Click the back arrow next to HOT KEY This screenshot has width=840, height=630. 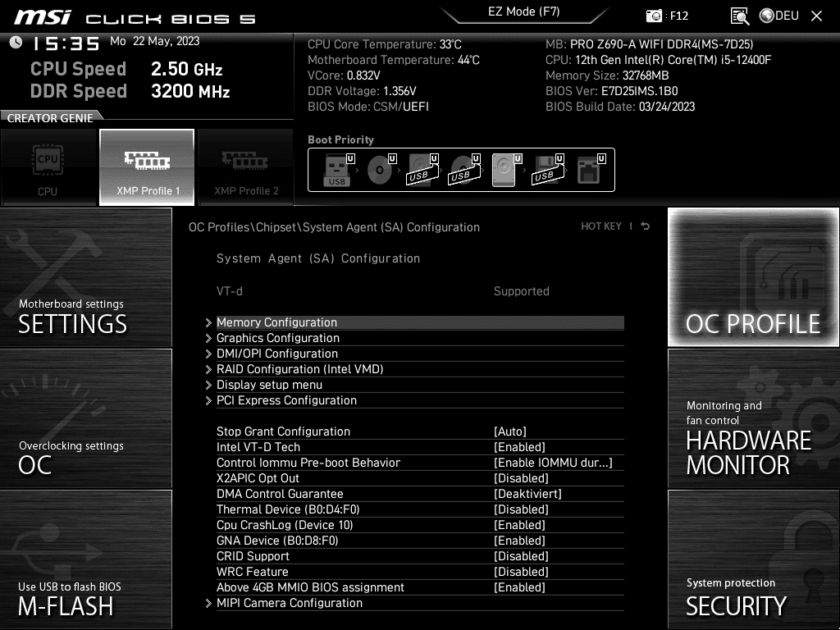point(645,226)
